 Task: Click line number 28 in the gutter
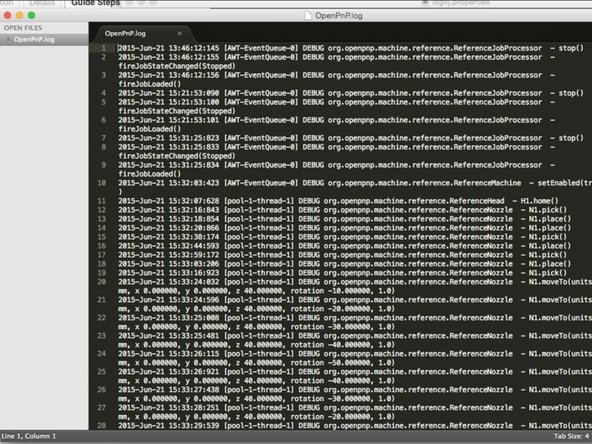click(x=102, y=426)
